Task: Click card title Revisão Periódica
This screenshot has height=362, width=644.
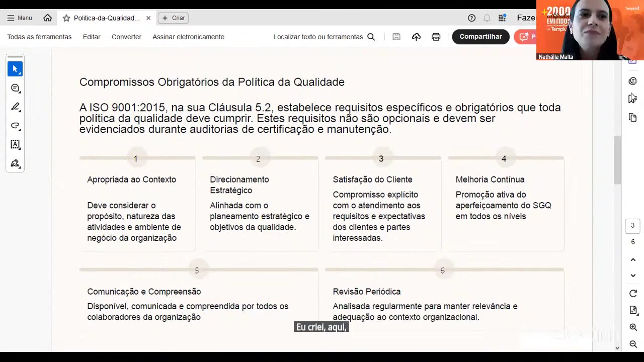Action: click(x=366, y=292)
